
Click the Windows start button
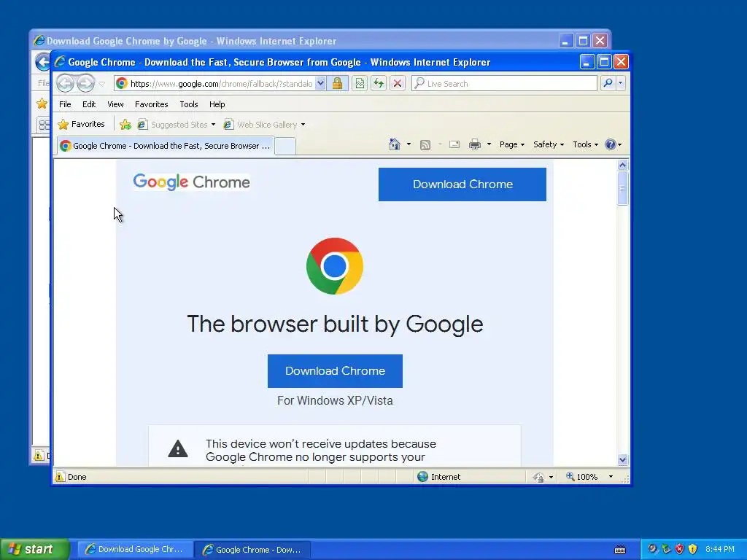(x=35, y=549)
